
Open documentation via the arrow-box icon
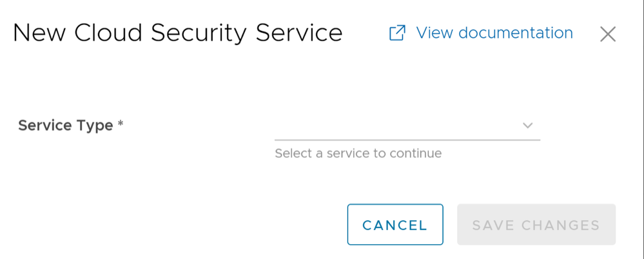click(397, 33)
